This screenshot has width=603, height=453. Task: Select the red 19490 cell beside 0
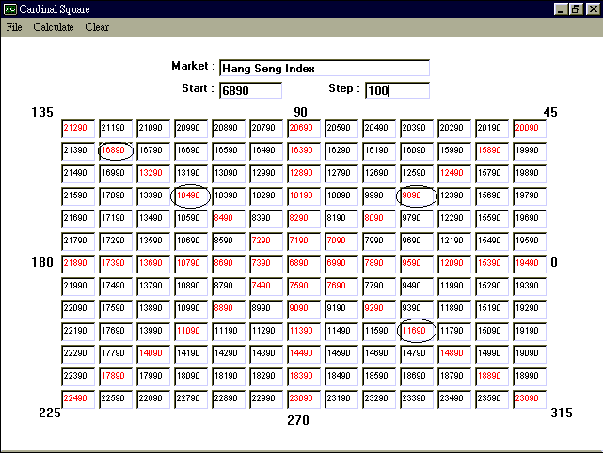pos(526,262)
